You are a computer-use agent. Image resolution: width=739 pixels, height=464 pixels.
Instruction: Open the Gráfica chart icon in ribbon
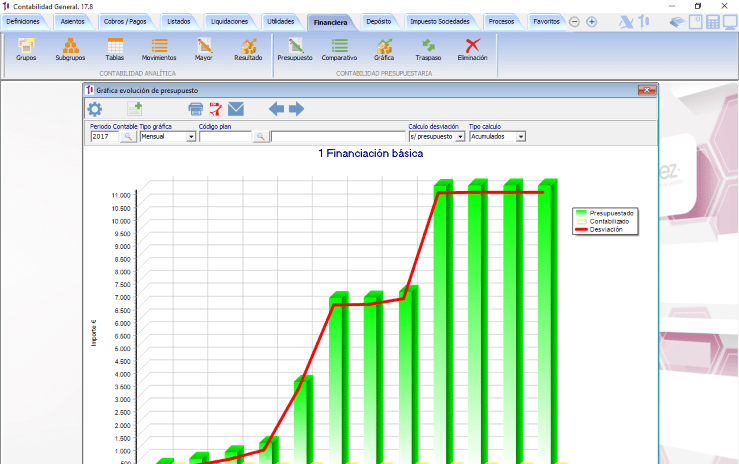click(384, 49)
